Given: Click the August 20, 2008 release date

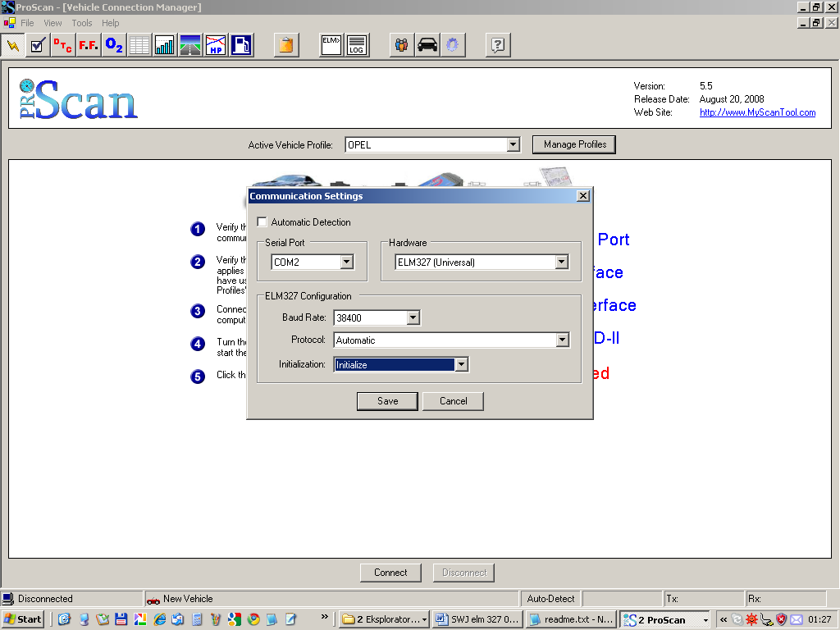Looking at the screenshot, I should click(x=732, y=99).
